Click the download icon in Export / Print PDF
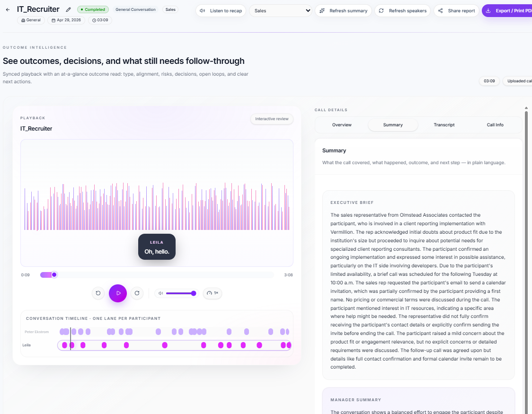 click(488, 10)
